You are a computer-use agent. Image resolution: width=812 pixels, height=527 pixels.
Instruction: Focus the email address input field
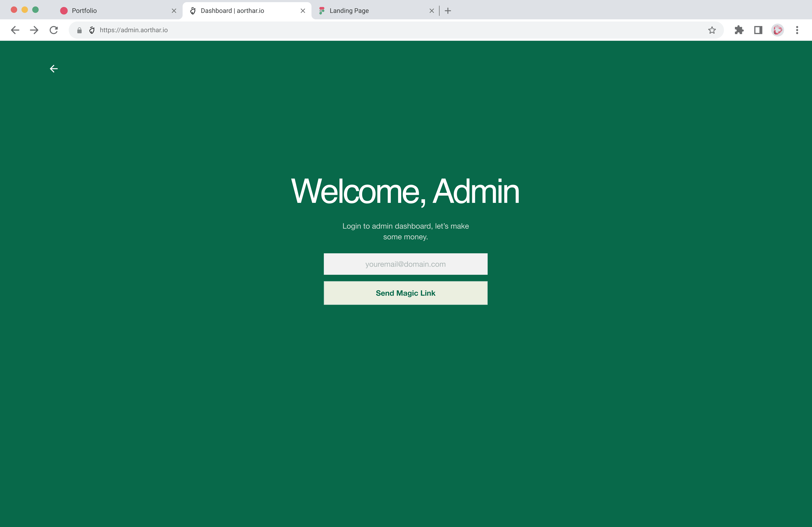click(x=405, y=264)
